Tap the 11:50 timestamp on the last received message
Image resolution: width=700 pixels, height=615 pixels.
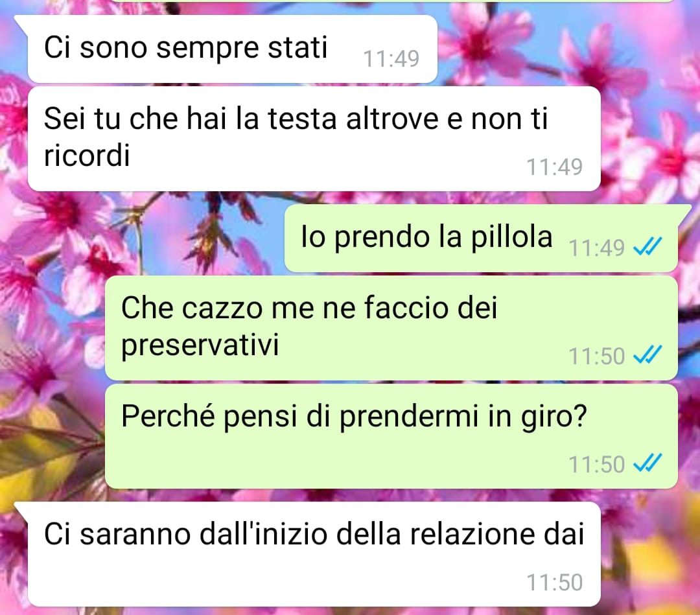pos(554,583)
